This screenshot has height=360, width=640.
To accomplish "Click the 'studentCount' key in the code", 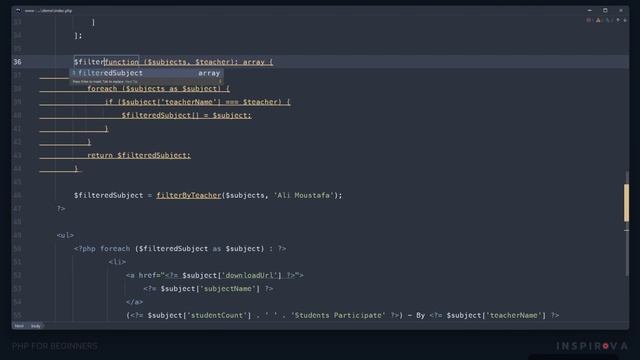I will pos(217,316).
